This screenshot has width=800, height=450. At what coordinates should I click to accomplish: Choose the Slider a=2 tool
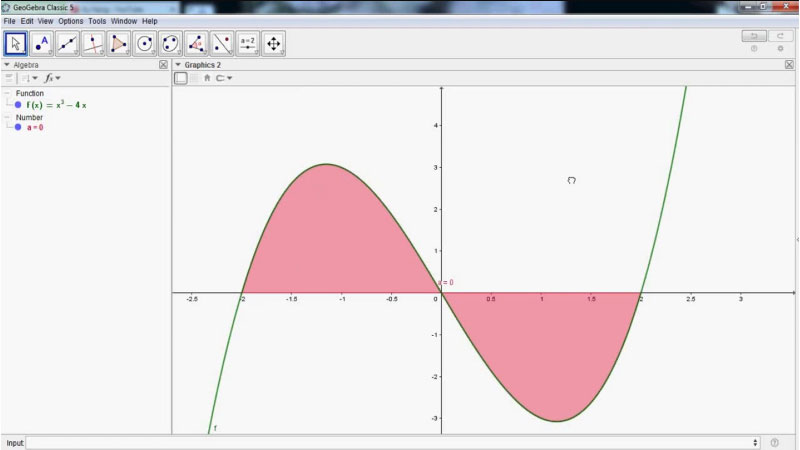(x=248, y=43)
